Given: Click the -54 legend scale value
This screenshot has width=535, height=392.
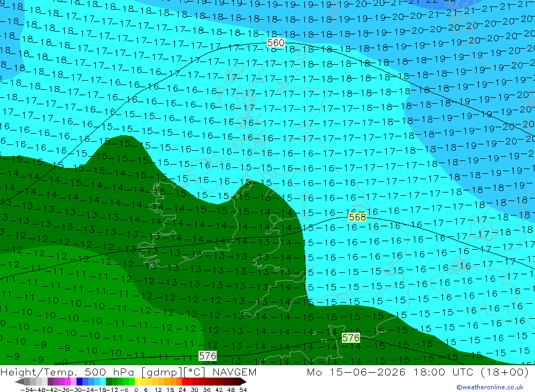Looking at the screenshot, I should click(27, 390).
